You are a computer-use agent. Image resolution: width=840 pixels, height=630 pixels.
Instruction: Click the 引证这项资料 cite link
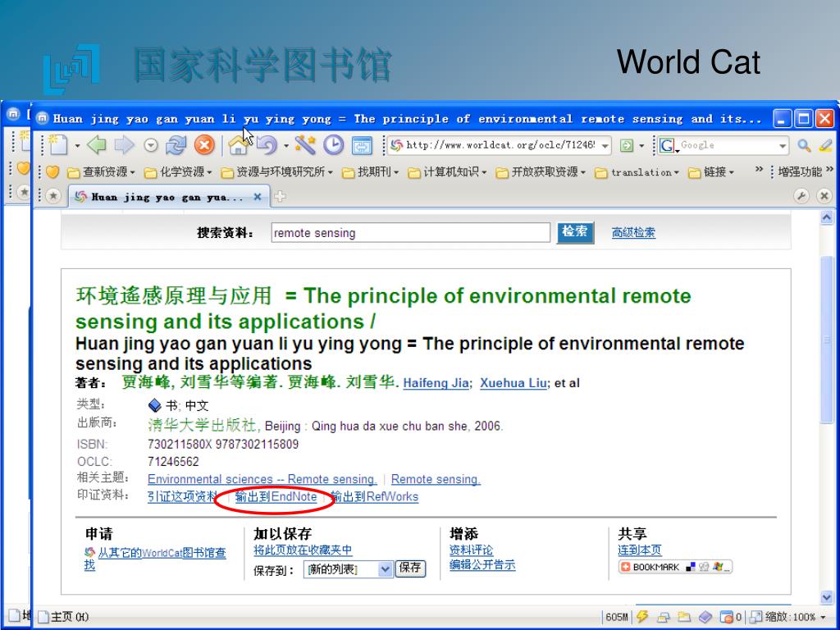pyautogui.click(x=183, y=496)
